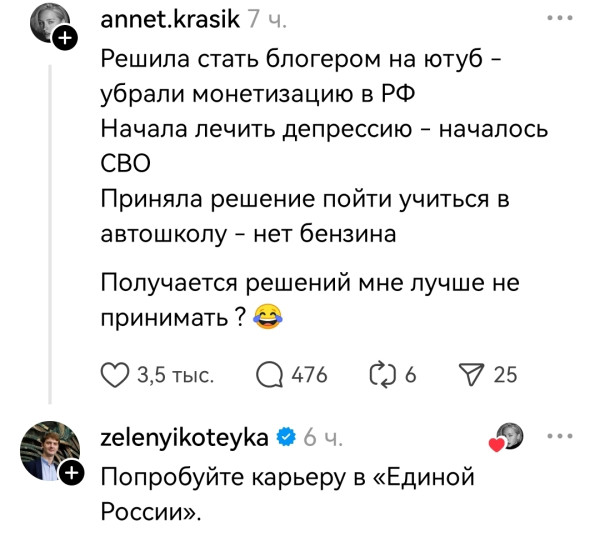Open zelenyikoteyka's profile from username

click(184, 437)
